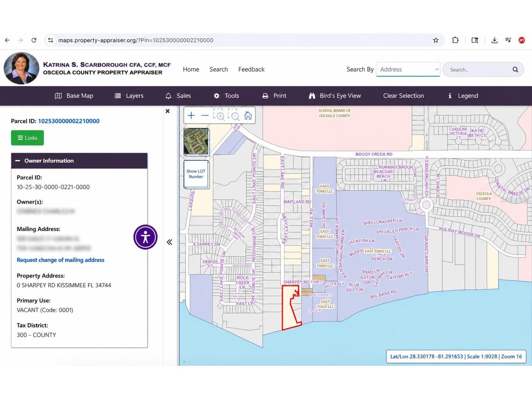
Task: Open browser extensions puzzle icon
Action: pyautogui.click(x=455, y=40)
